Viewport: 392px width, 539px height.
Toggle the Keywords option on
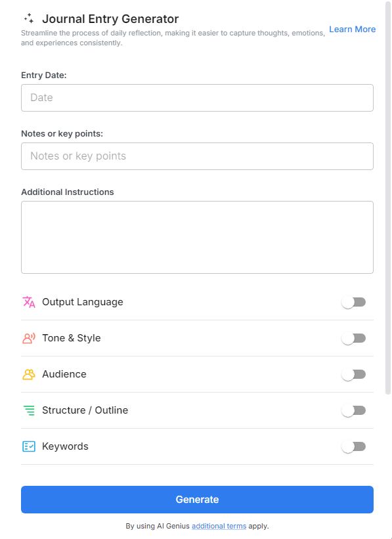(x=354, y=446)
